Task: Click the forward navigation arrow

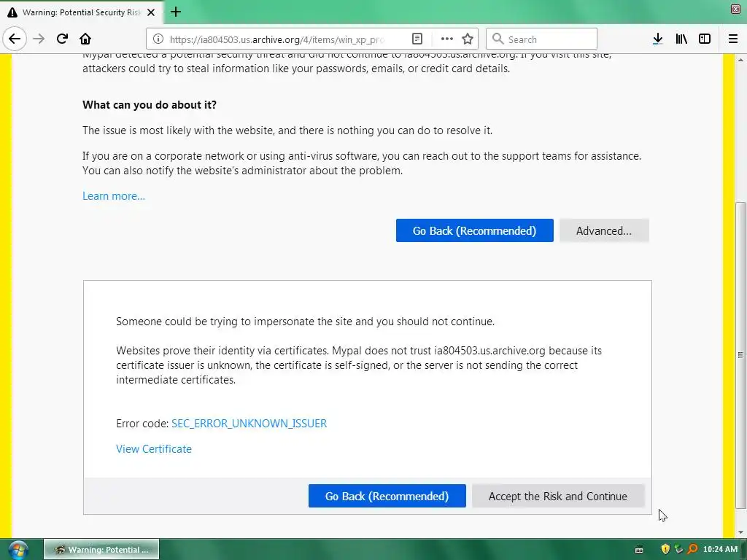Action: click(x=39, y=39)
